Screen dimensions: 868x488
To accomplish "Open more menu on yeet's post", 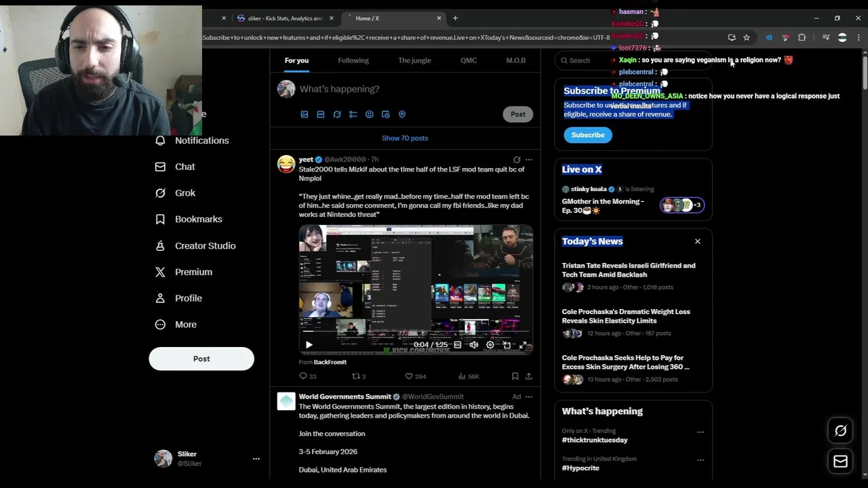I will click(x=529, y=160).
